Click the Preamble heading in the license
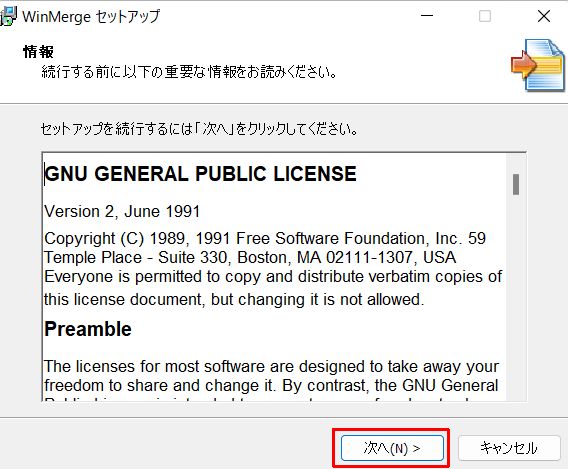 (x=88, y=329)
